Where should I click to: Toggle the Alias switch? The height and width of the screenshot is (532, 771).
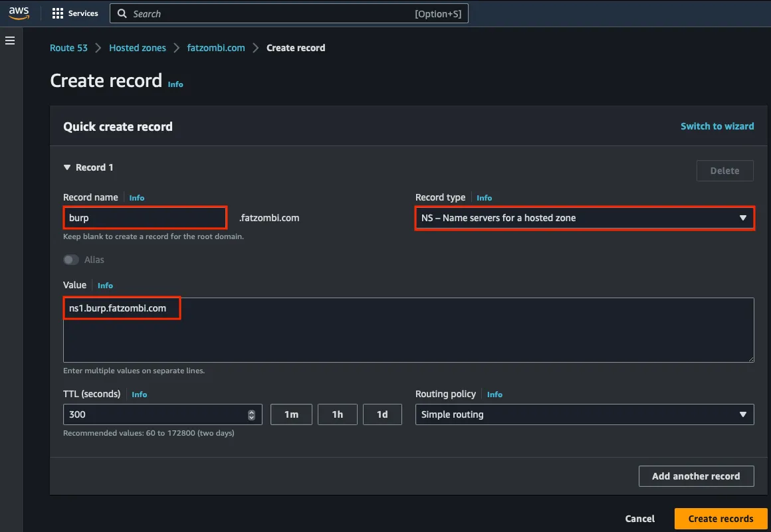point(71,260)
